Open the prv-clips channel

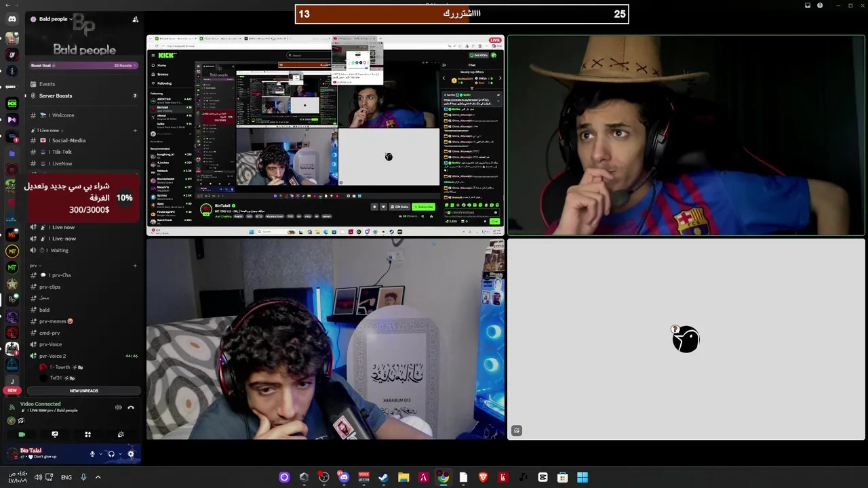(84, 287)
